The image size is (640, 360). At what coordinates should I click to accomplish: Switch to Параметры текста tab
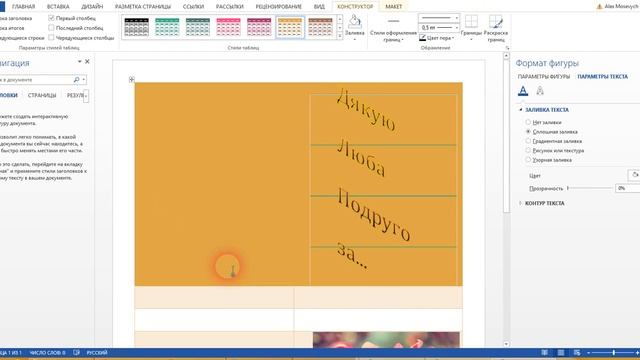(x=602, y=76)
